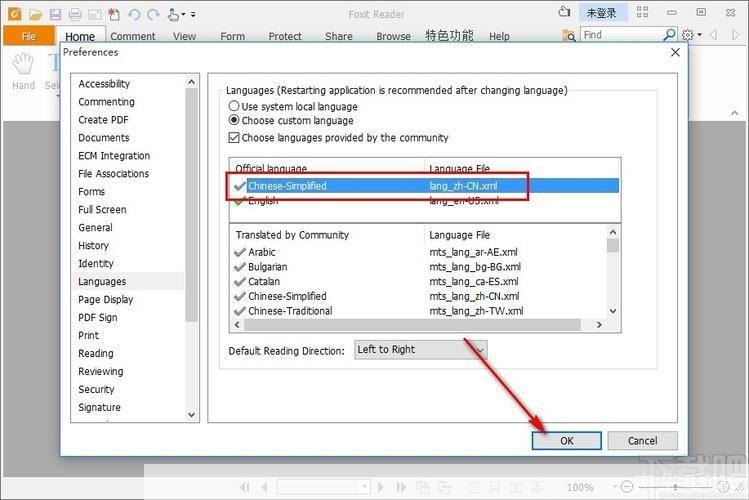The image size is (749, 500).
Task: Open the Help tab
Action: pyautogui.click(x=499, y=36)
